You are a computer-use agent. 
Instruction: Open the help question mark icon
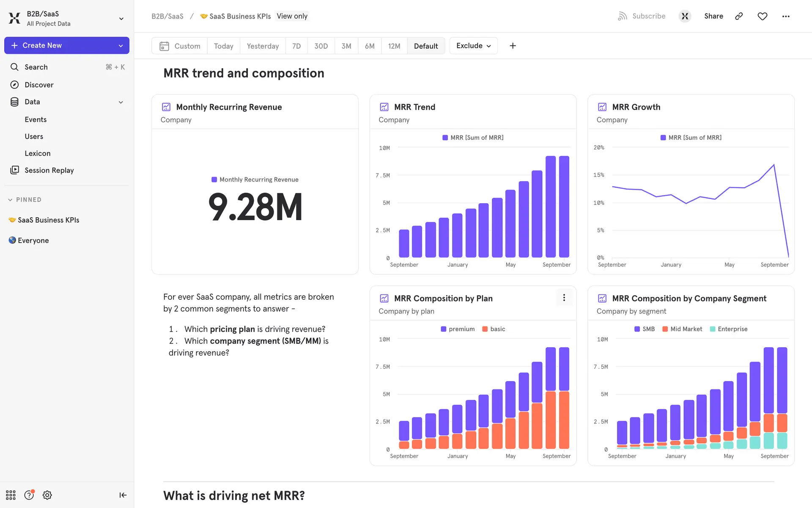tap(29, 495)
